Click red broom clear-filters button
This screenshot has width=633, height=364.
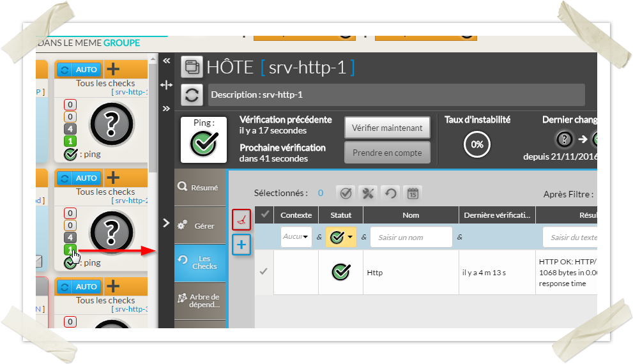(x=241, y=220)
